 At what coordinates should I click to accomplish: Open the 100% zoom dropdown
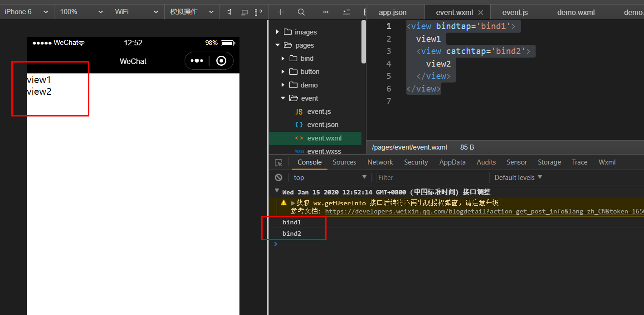point(82,12)
